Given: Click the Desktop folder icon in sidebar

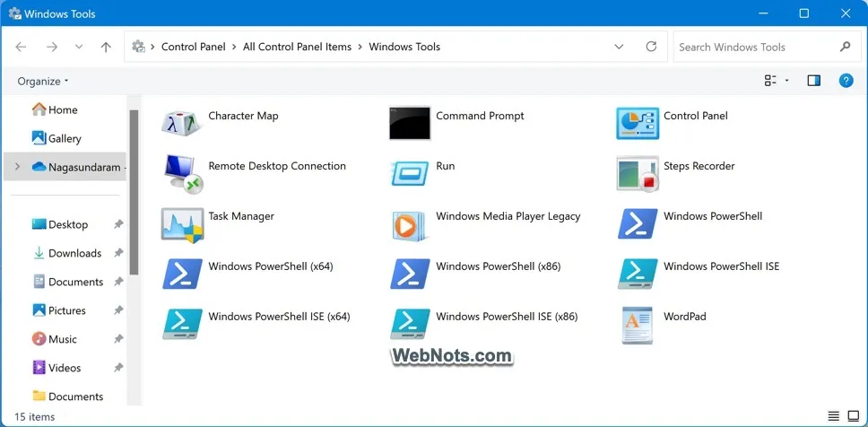Looking at the screenshot, I should tap(39, 223).
